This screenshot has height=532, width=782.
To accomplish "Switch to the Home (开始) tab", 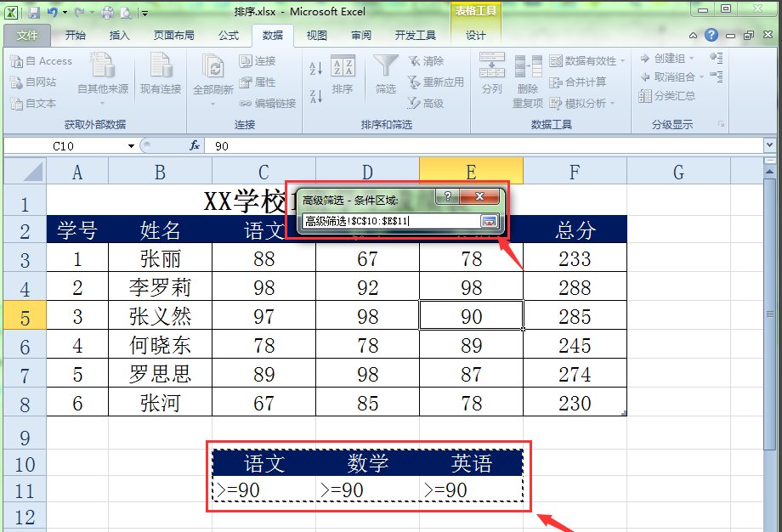I will (x=76, y=36).
